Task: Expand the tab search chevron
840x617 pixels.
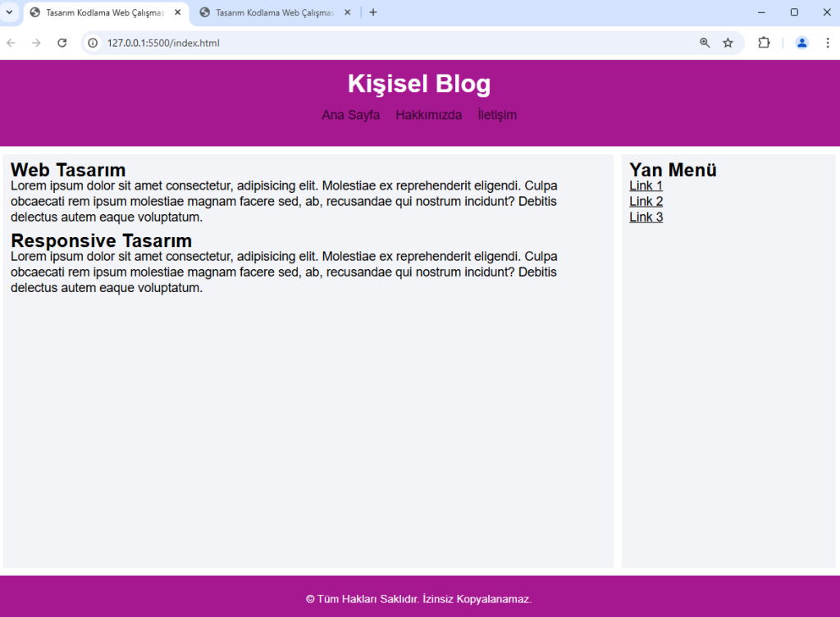Action: point(9,12)
